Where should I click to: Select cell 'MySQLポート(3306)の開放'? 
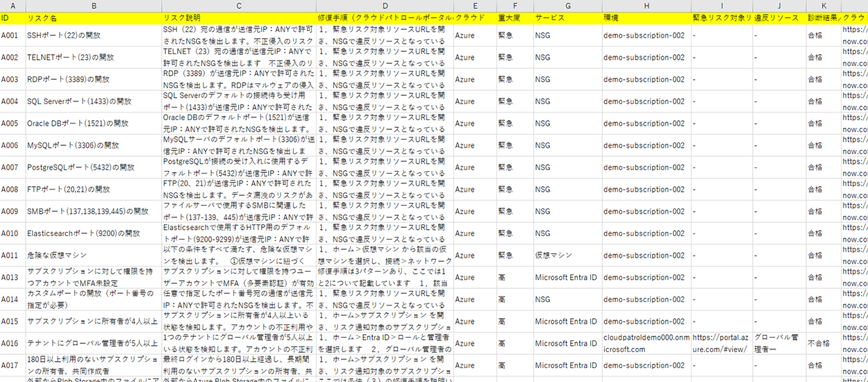coord(94,146)
